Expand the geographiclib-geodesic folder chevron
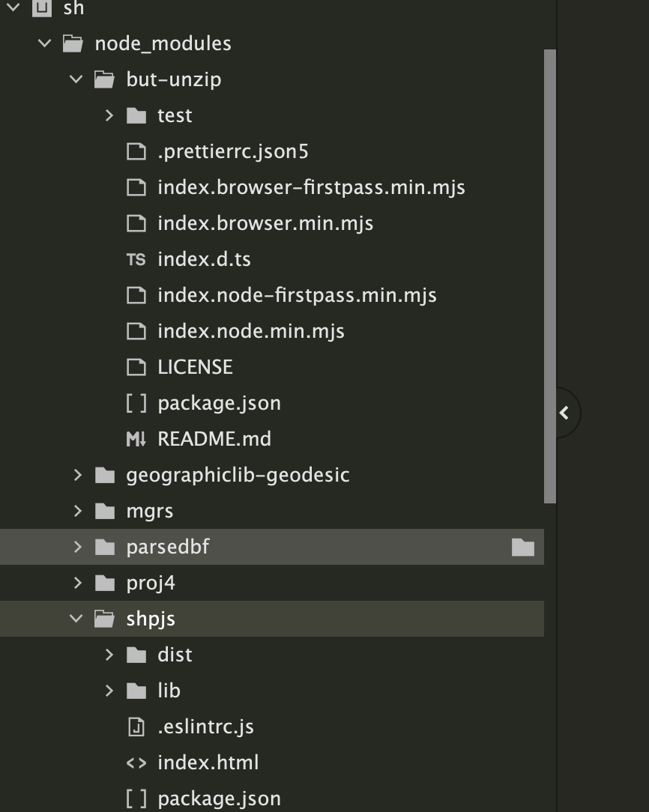The image size is (649, 812). (x=78, y=475)
